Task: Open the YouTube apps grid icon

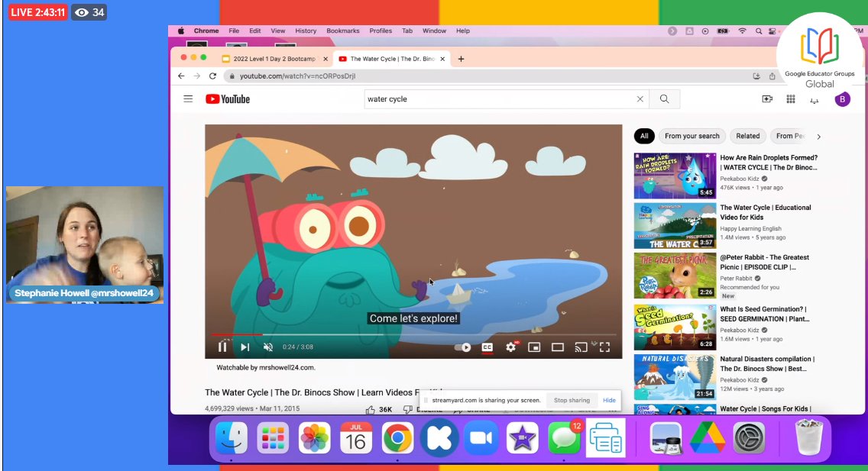Action: [791, 99]
